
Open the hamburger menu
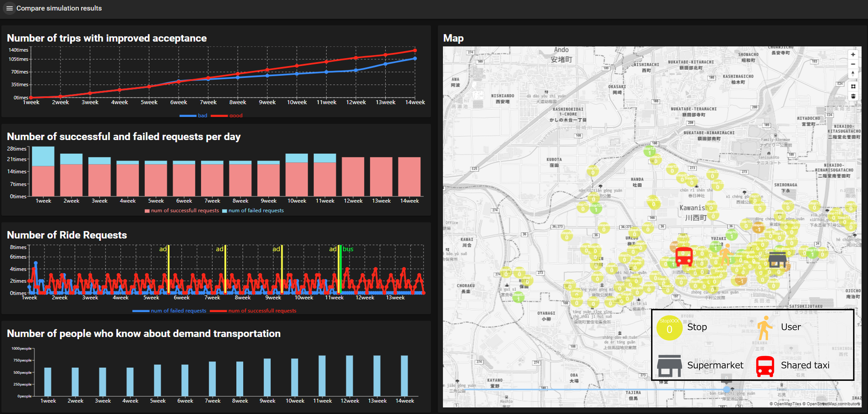[10, 8]
